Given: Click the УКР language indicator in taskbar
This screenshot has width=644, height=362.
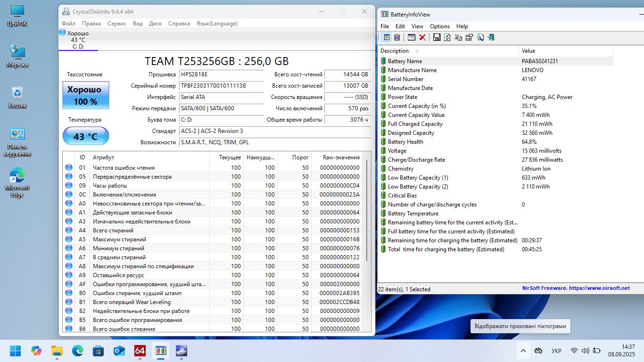Looking at the screenshot, I should click(x=556, y=351).
